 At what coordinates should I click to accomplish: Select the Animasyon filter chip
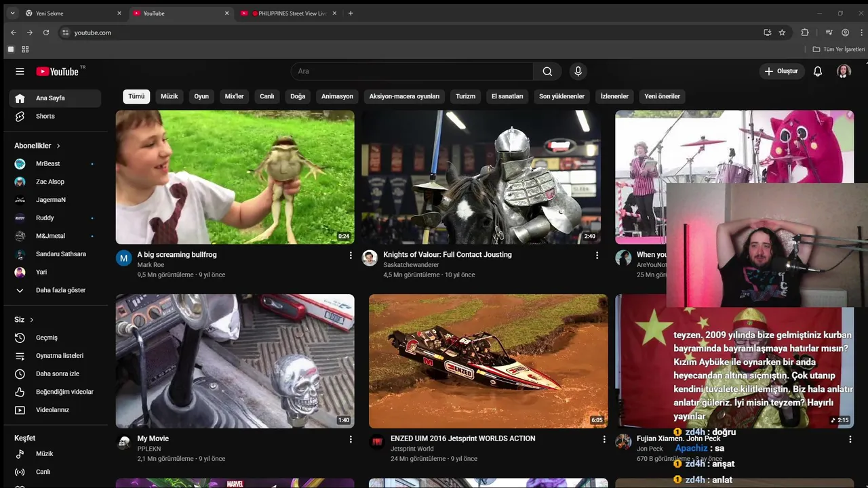pyautogui.click(x=337, y=96)
